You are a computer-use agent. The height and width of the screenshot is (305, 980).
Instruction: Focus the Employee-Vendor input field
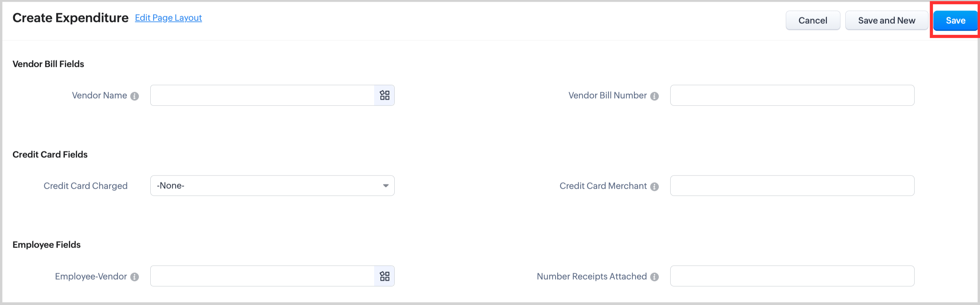(262, 276)
